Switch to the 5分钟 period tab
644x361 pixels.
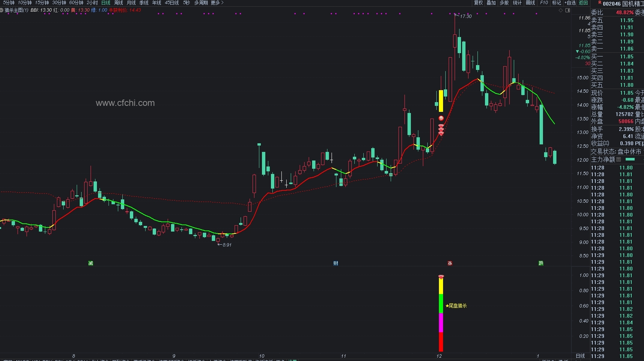[x=9, y=3]
